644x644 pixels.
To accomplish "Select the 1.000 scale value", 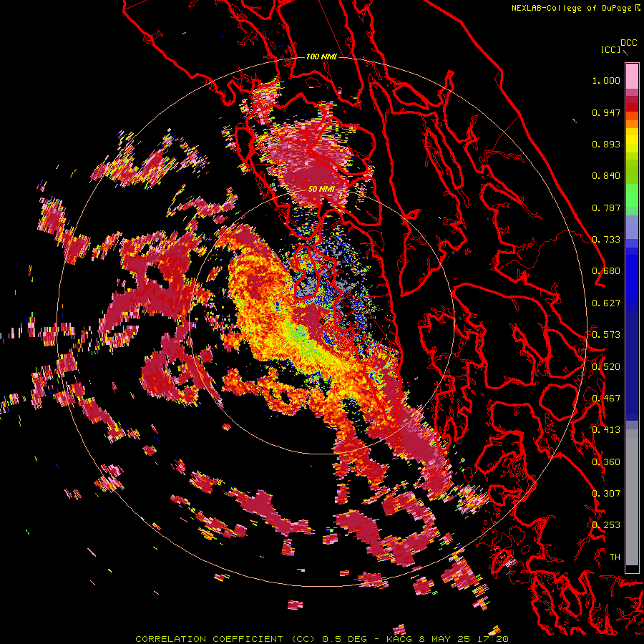I will point(606,80).
